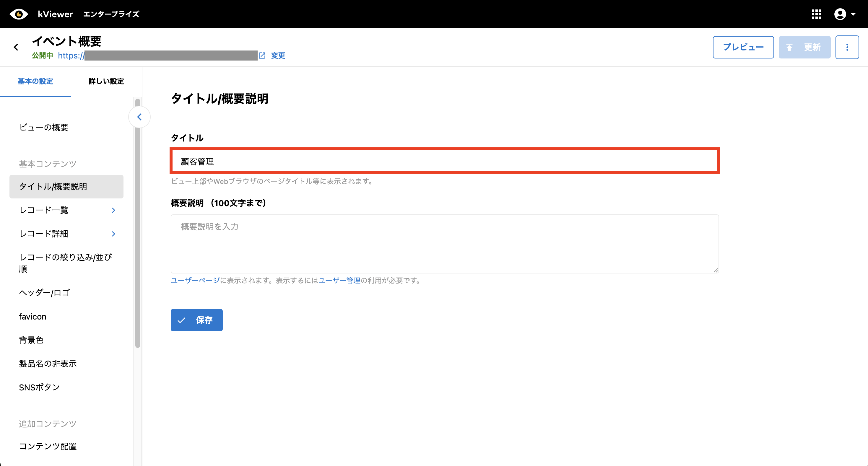Click the back arrow beside イベント概要

[x=16, y=48]
